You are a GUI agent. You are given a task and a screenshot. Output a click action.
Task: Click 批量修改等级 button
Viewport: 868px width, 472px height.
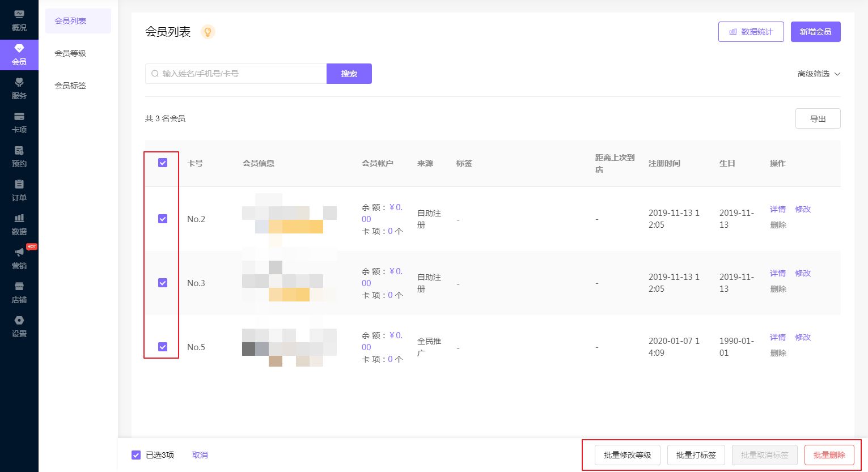point(628,455)
